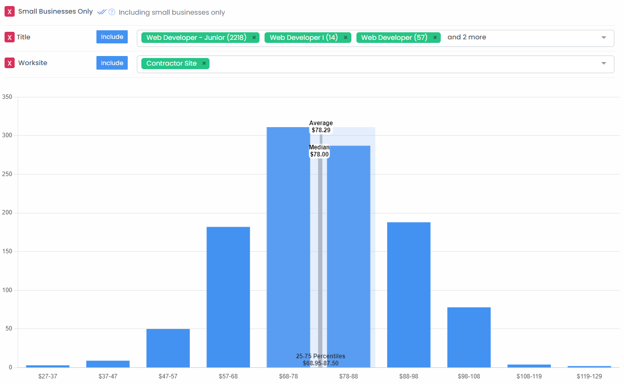Click the $57-68 histogram bar

[228, 297]
